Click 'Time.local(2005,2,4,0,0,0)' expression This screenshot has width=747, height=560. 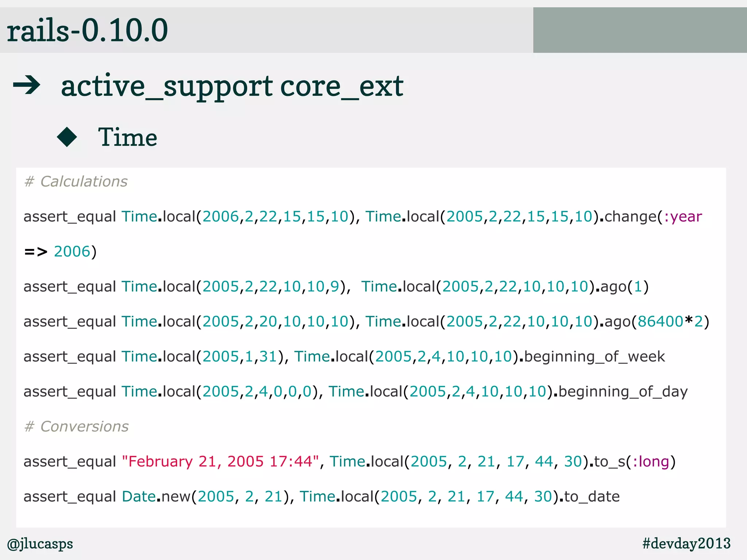220,392
